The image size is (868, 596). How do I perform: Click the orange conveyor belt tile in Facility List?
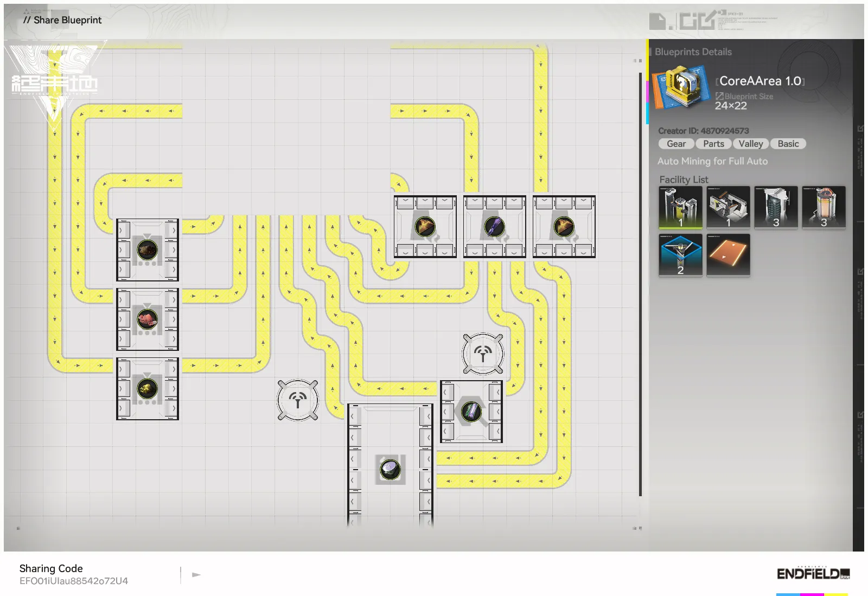728,255
